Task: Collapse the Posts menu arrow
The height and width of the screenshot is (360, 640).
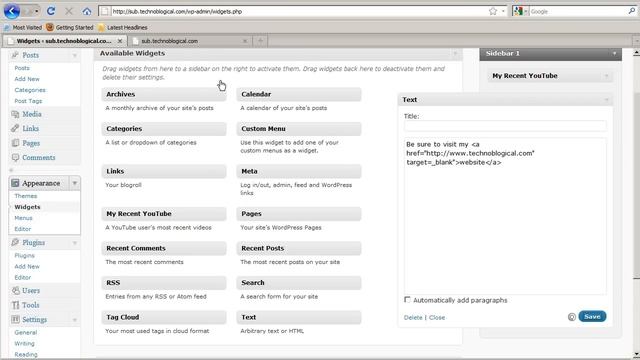Action: point(75,55)
